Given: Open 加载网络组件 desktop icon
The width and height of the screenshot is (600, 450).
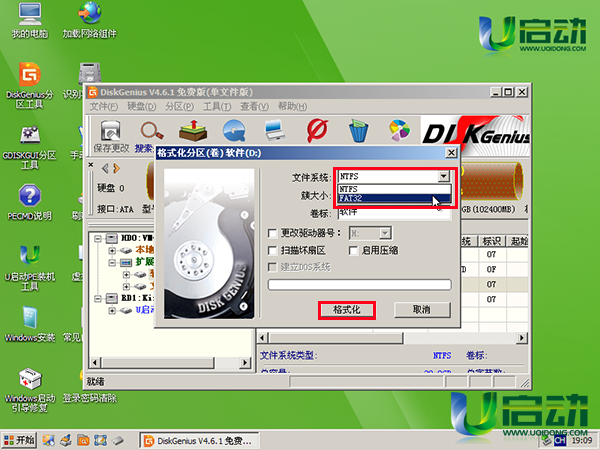Looking at the screenshot, I should pyautogui.click(x=89, y=20).
